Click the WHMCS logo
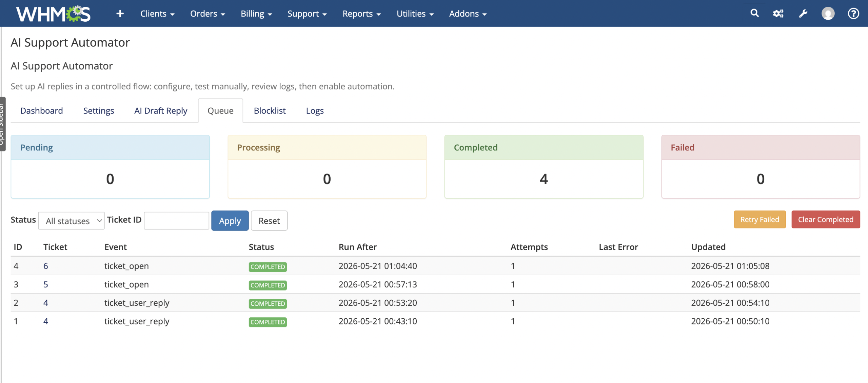 [53, 14]
